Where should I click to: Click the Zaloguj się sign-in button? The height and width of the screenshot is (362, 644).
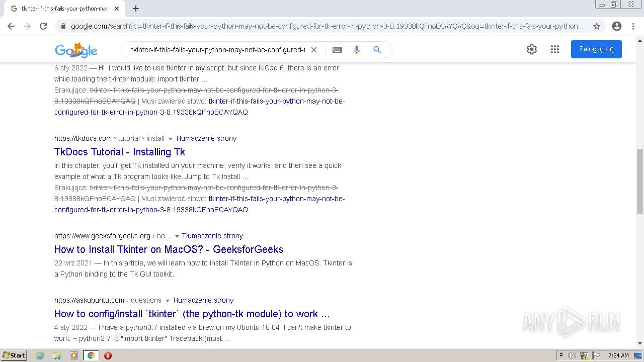click(596, 49)
